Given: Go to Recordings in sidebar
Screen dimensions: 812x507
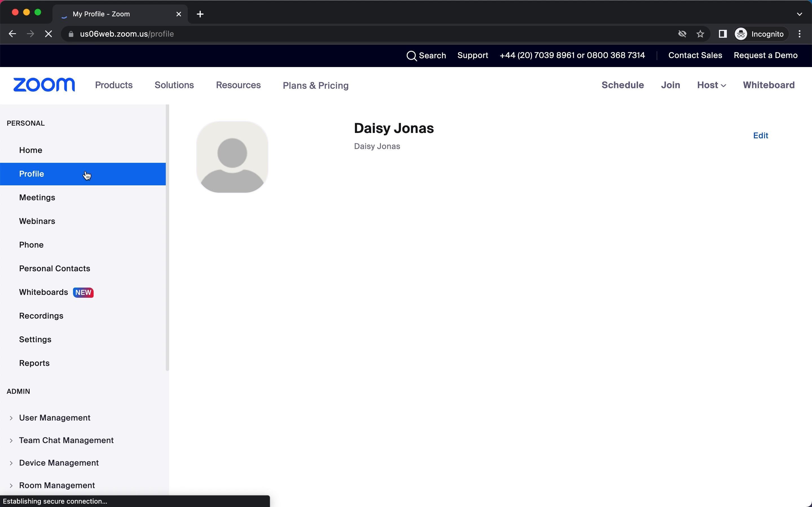Looking at the screenshot, I should click(x=41, y=316).
